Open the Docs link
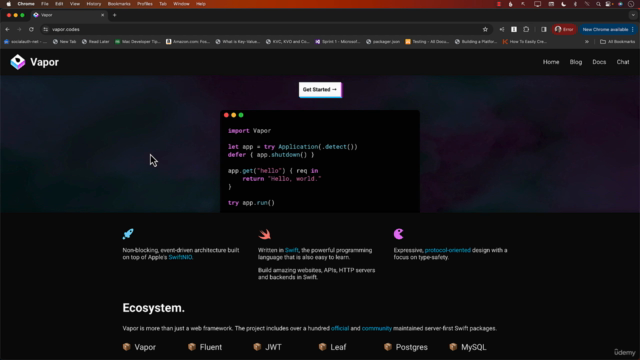Viewport: 640px width, 360px height. [x=599, y=62]
